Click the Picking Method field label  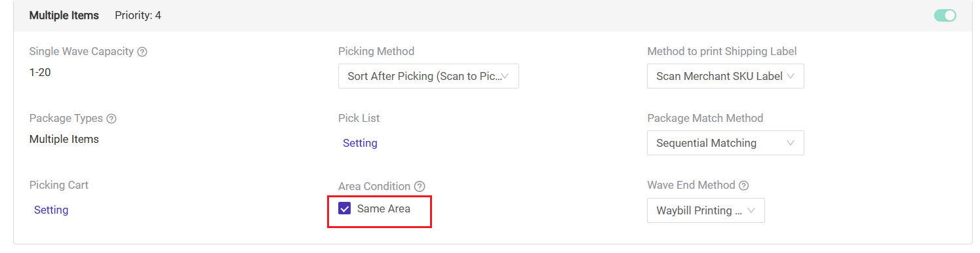376,51
